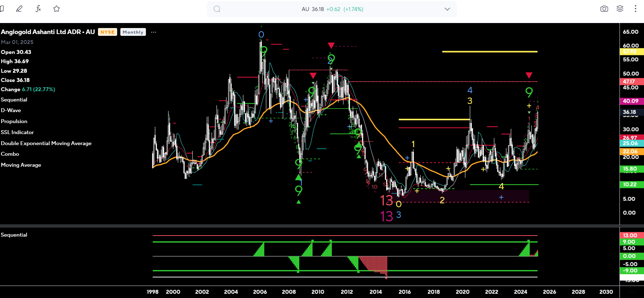Click the yellow 57.92 price label

(x=630, y=51)
